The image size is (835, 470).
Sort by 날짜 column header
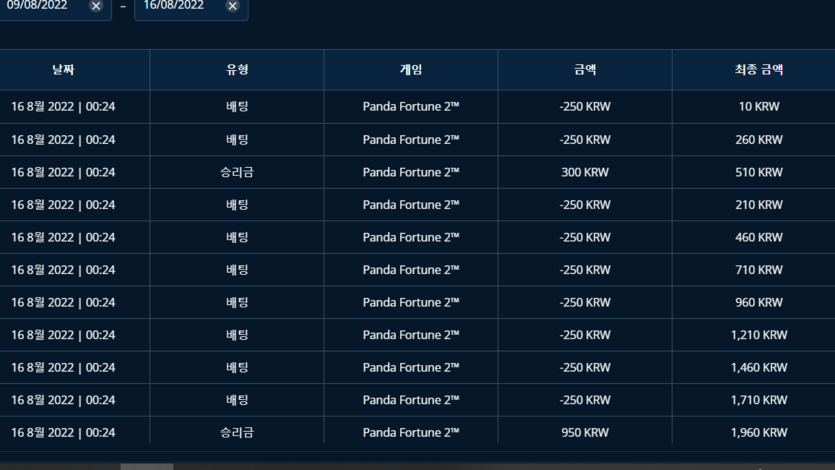(63, 70)
